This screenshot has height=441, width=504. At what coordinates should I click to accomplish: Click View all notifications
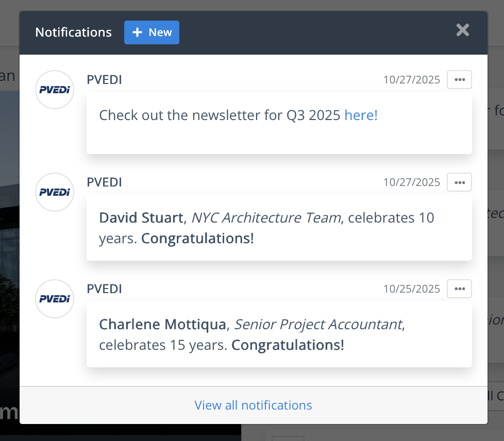tap(253, 405)
